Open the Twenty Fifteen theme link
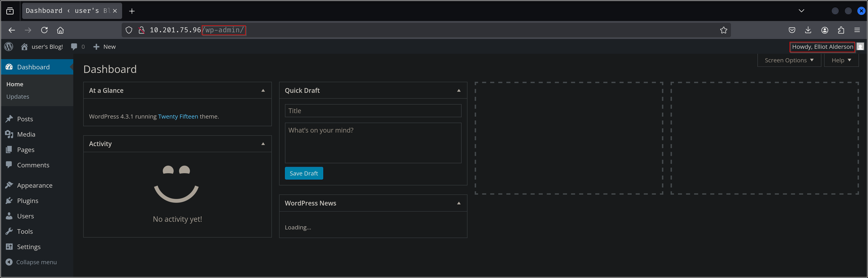 coord(178,117)
